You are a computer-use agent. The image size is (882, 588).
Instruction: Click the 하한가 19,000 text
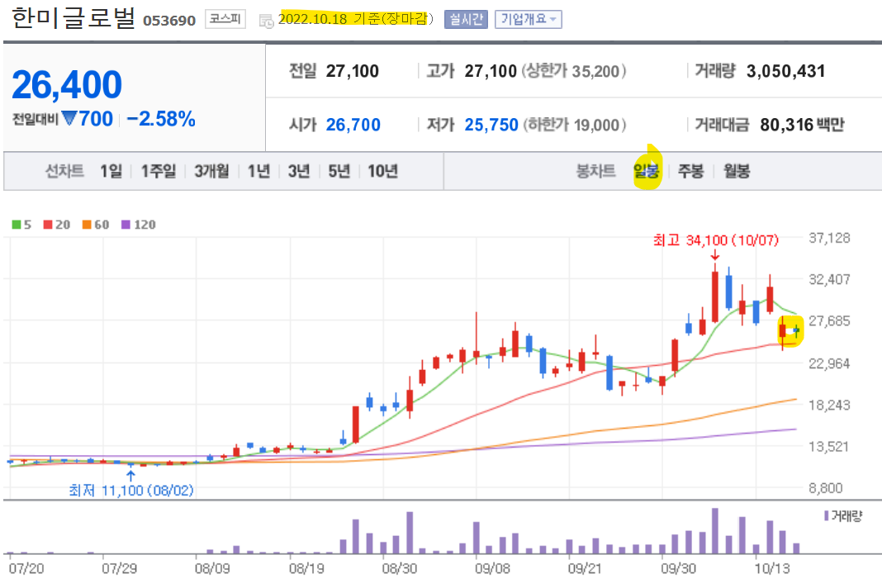pyautogui.click(x=574, y=125)
